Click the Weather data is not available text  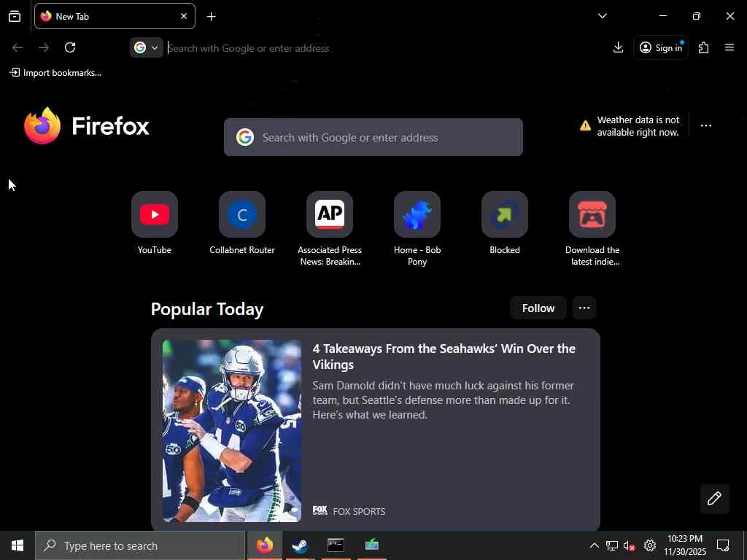point(638,126)
